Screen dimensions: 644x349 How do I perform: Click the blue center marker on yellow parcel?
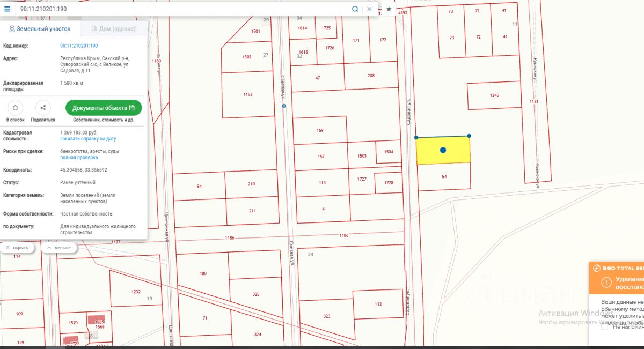443,150
